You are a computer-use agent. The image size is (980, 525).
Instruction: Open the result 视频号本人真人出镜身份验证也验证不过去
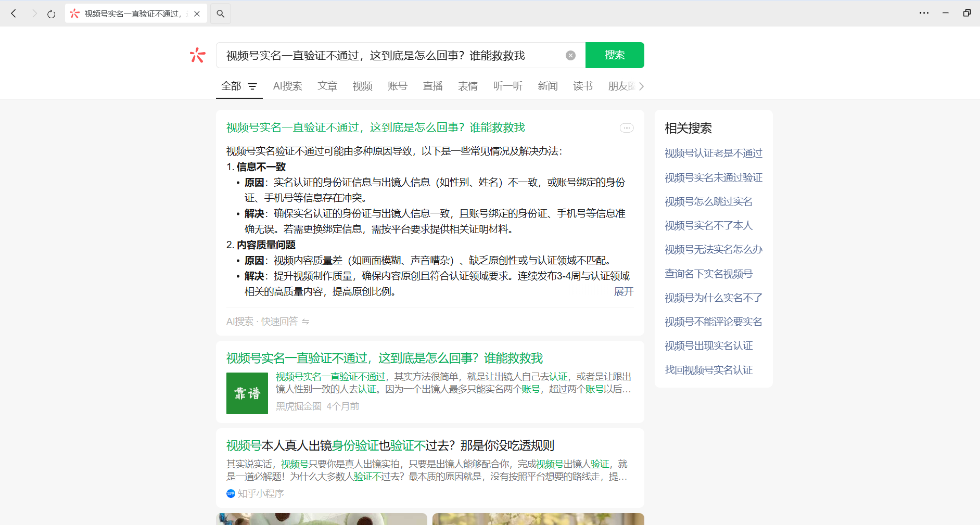pos(390,445)
